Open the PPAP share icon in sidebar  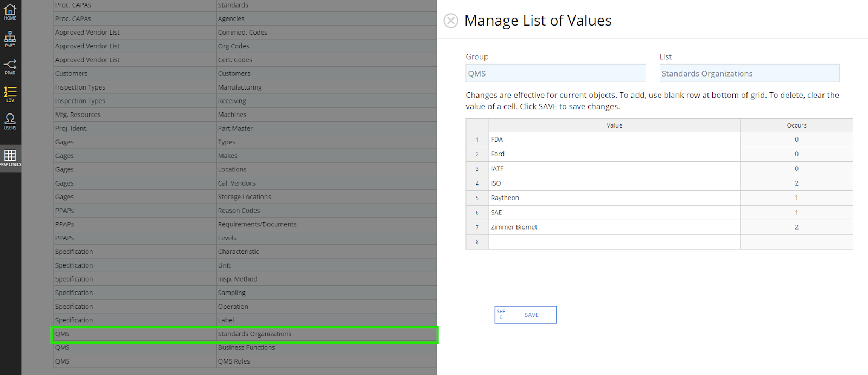coord(10,67)
